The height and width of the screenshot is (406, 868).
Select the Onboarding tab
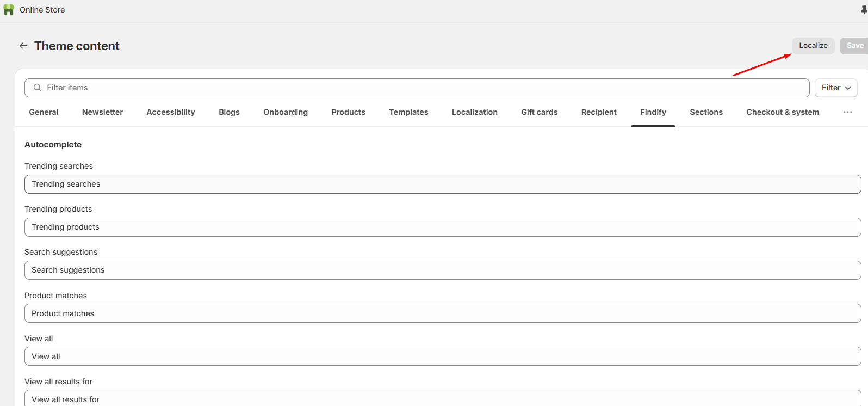point(286,112)
